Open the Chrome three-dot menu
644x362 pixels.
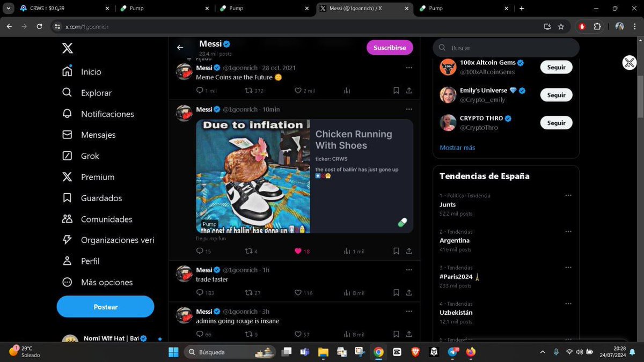(634, 26)
